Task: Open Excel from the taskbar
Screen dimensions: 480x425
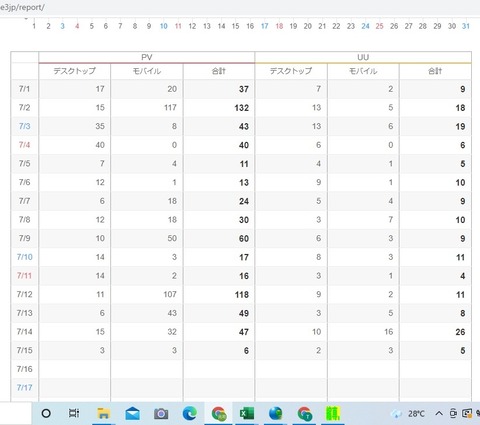Action: [x=247, y=413]
